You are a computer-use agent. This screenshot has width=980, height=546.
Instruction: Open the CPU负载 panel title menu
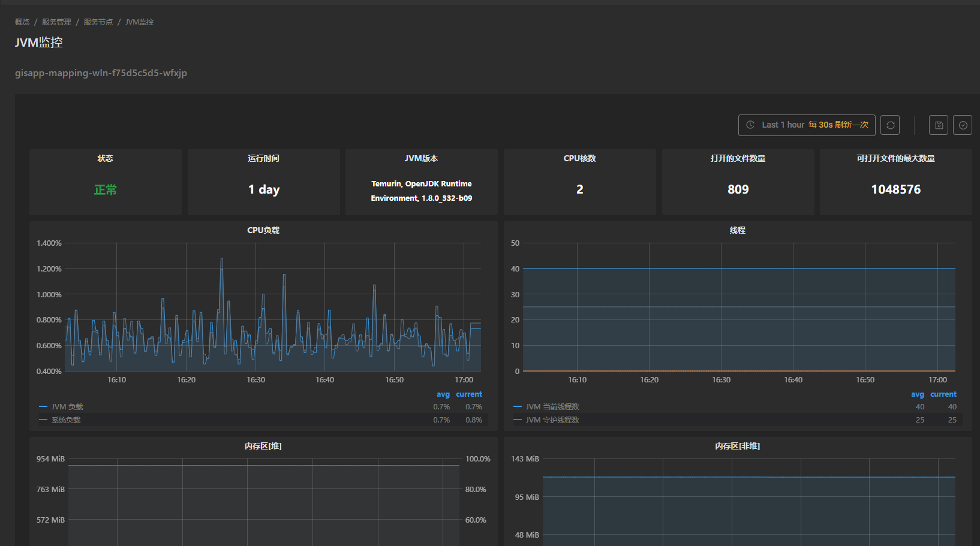pos(263,230)
